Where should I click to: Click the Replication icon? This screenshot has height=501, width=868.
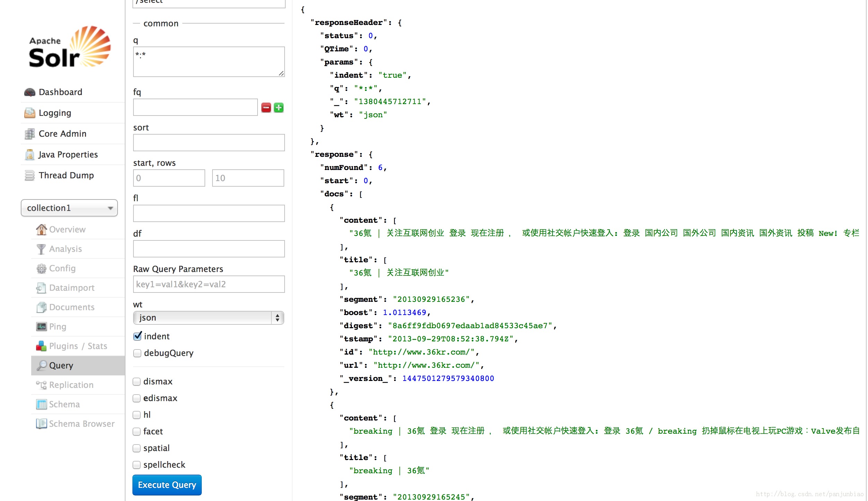[41, 385]
